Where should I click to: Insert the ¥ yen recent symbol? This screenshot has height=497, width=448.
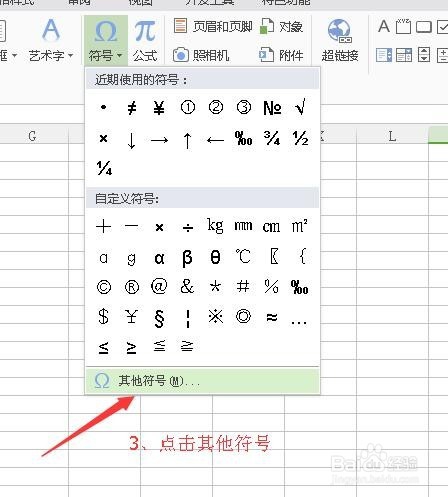(x=159, y=108)
